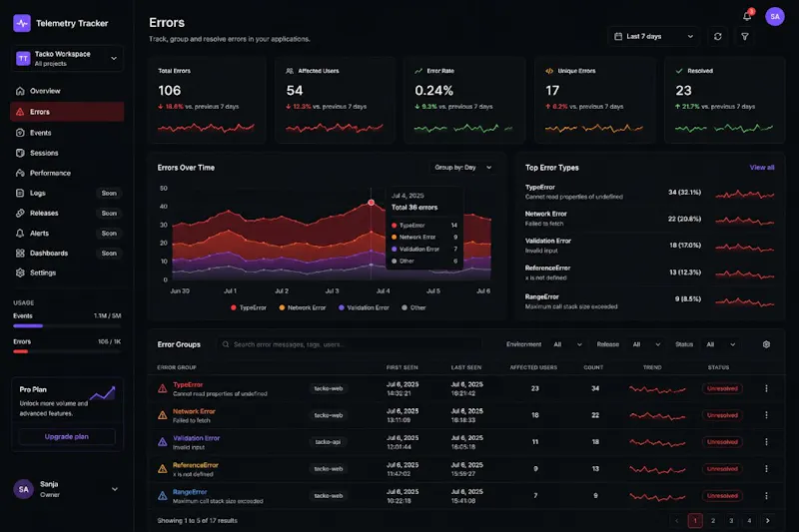This screenshot has width=799, height=532.
Task: Open Alerts in the sidebar
Action: (67, 234)
